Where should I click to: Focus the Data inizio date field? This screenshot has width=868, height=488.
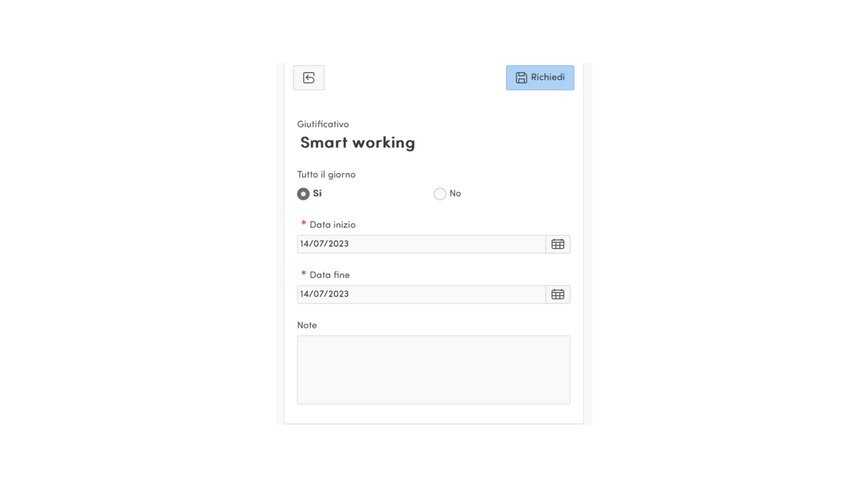coord(420,244)
